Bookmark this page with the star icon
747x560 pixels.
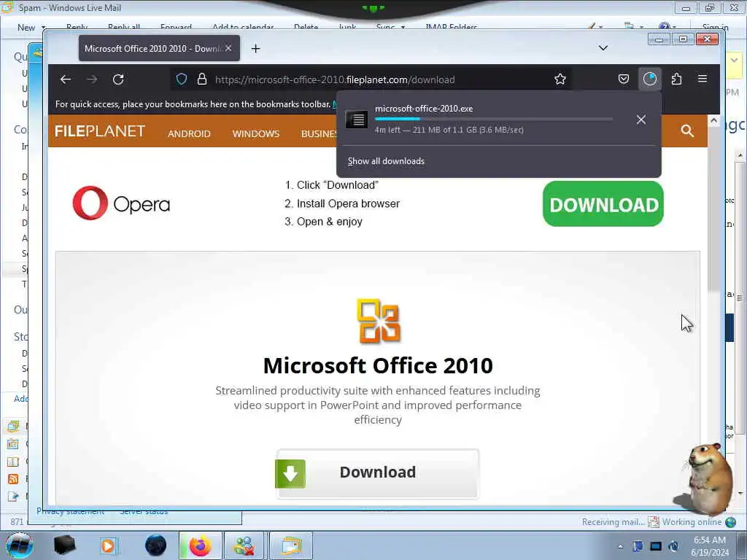click(560, 79)
